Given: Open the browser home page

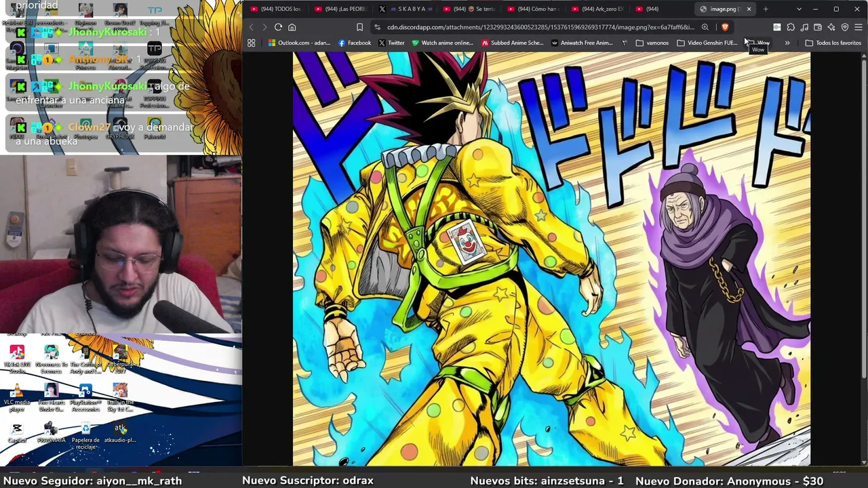Looking at the screenshot, I should pyautogui.click(x=292, y=27).
